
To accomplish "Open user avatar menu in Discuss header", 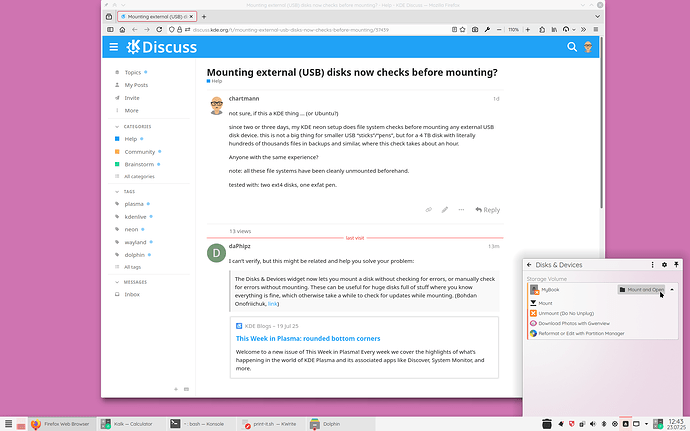I will [589, 47].
